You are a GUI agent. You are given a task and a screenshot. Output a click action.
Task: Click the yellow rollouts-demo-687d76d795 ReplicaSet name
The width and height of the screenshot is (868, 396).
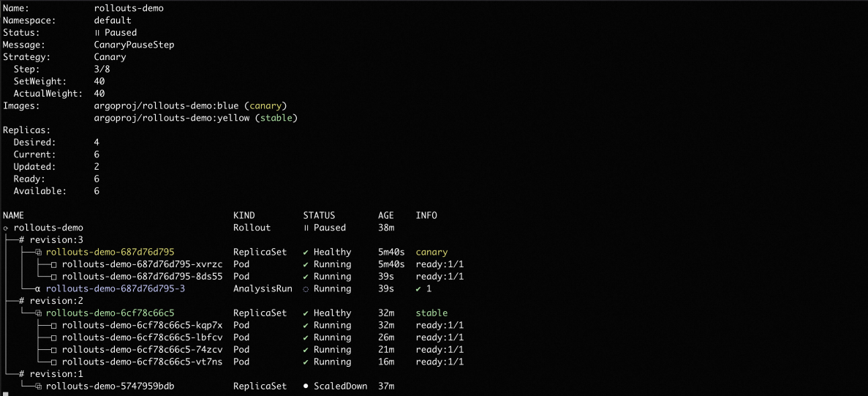(x=110, y=252)
